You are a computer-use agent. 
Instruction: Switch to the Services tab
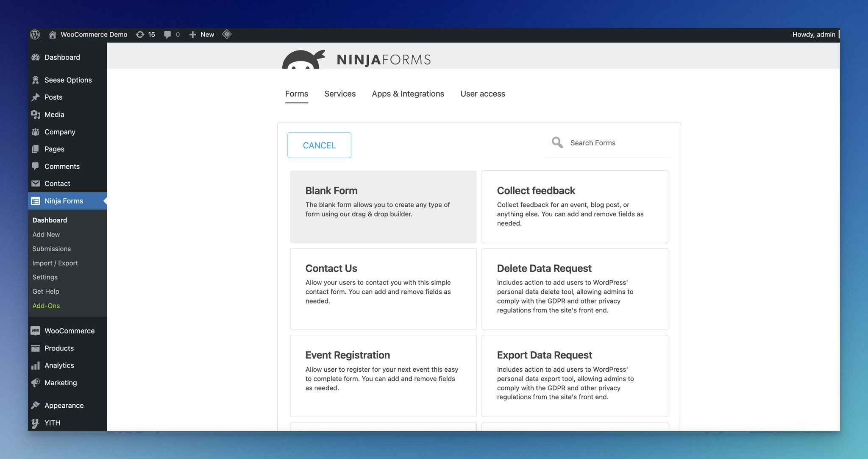[x=340, y=94]
